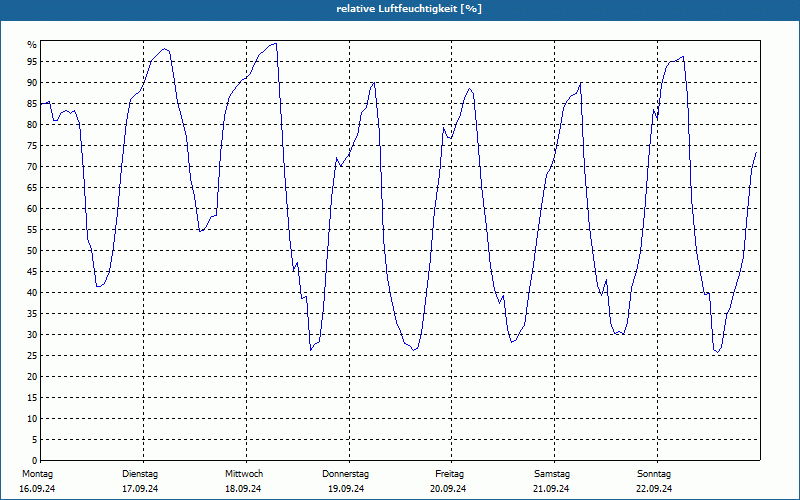The image size is (800, 500).
Task: Select the 70 y-axis label
Action: (32, 167)
